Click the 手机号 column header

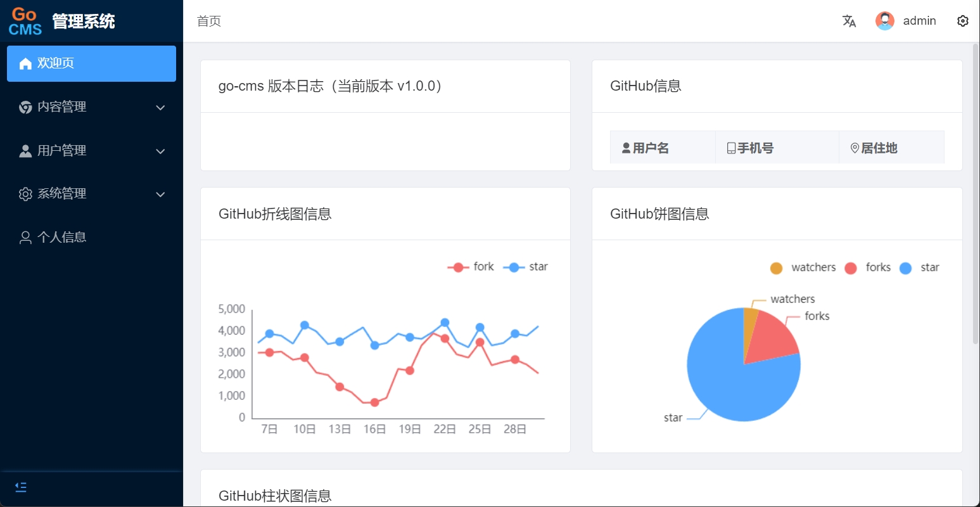777,148
